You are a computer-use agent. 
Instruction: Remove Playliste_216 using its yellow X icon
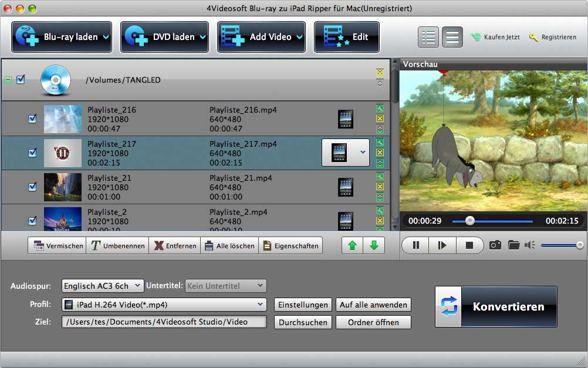point(380,119)
